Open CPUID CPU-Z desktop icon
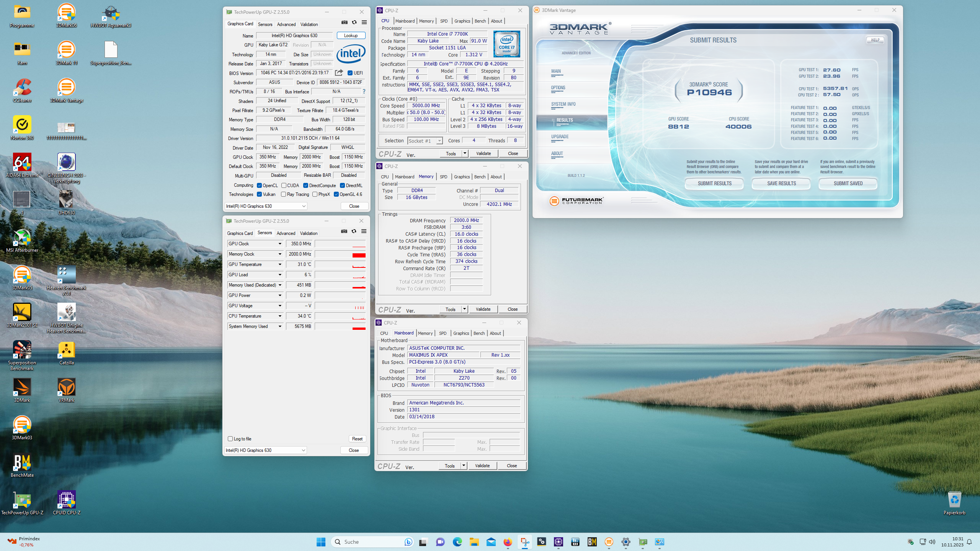 tap(66, 503)
